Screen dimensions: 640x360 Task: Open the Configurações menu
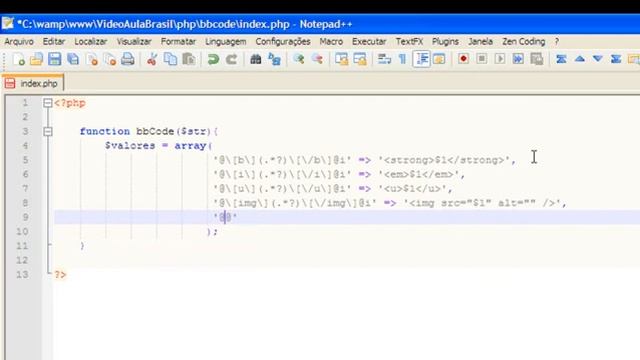(283, 42)
